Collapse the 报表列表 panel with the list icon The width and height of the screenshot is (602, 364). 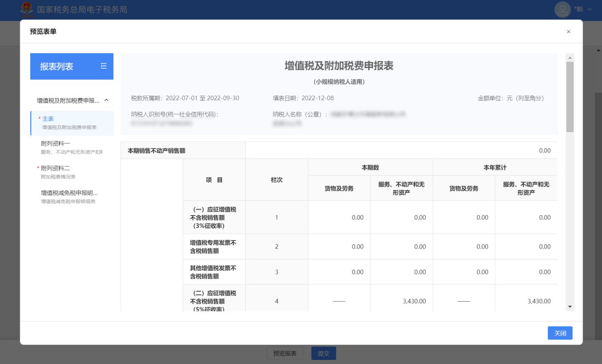coord(104,66)
